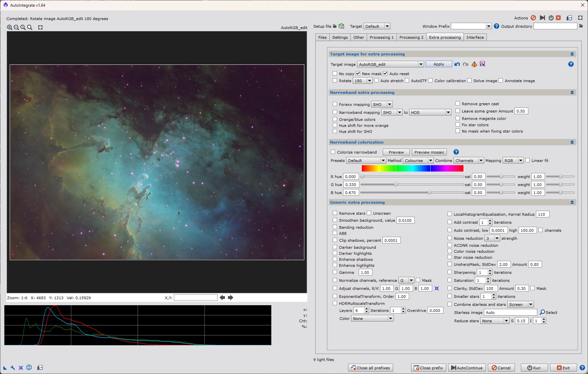This screenshot has height=374, width=588.
Task: Open the Target image dropdown
Action: coord(420,64)
